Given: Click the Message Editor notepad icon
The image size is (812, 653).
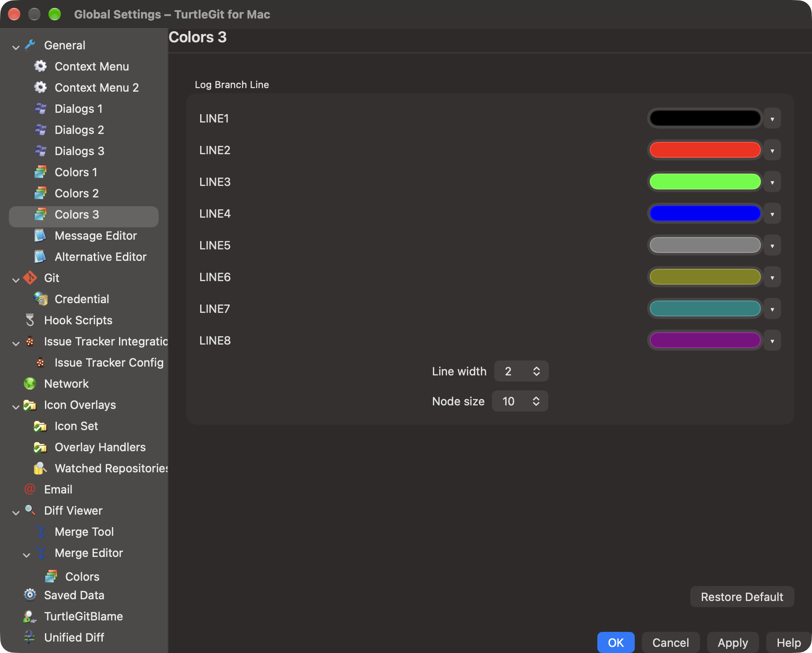Looking at the screenshot, I should pyautogui.click(x=41, y=235).
